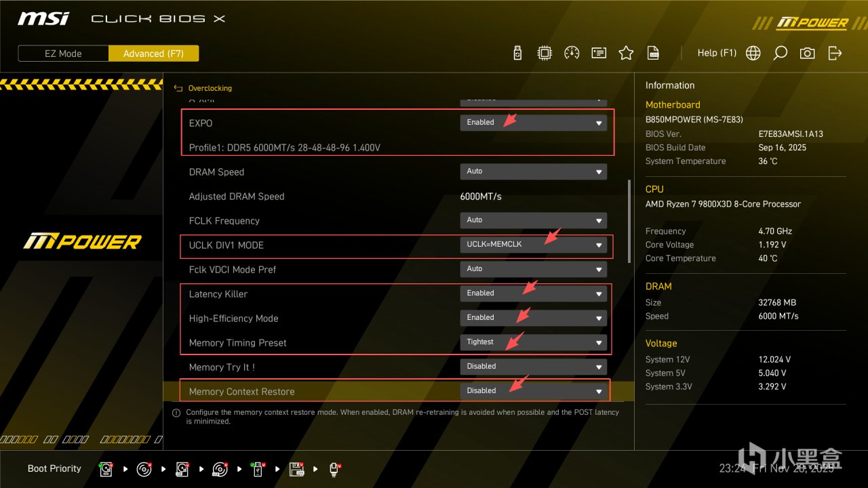Image resolution: width=868 pixels, height=488 pixels.
Task: Open the Memory Try It ! dropdown
Action: (533, 367)
